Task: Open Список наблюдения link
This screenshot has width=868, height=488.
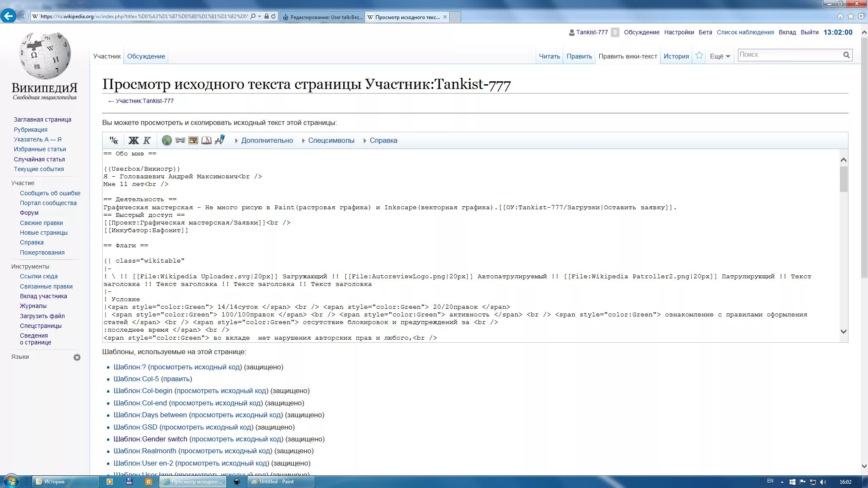Action: click(x=745, y=32)
